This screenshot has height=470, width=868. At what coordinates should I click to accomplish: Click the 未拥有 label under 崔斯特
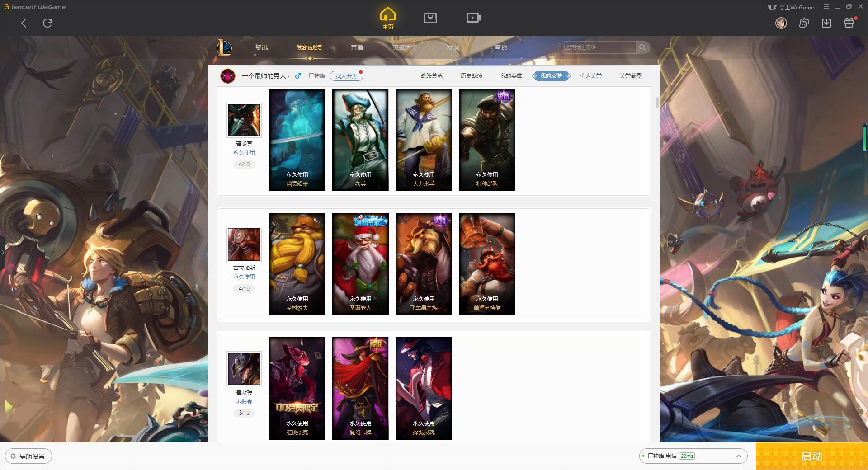[244, 401]
